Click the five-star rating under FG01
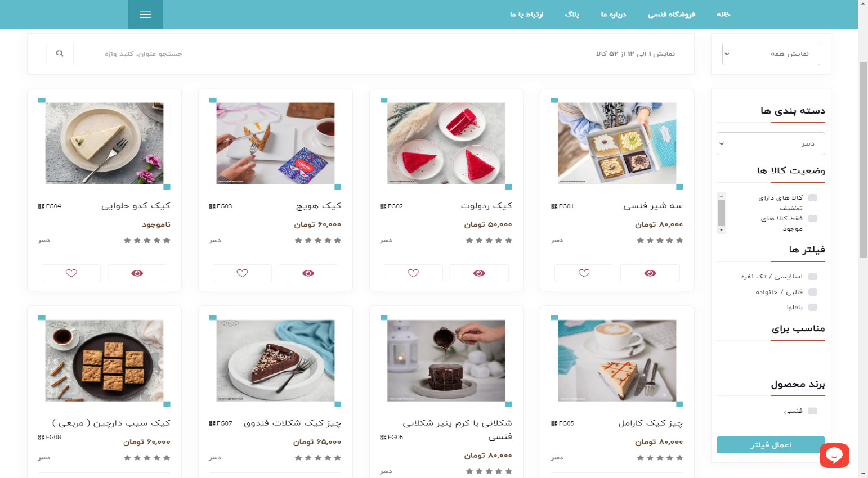This screenshot has height=478, width=868. 660,241
